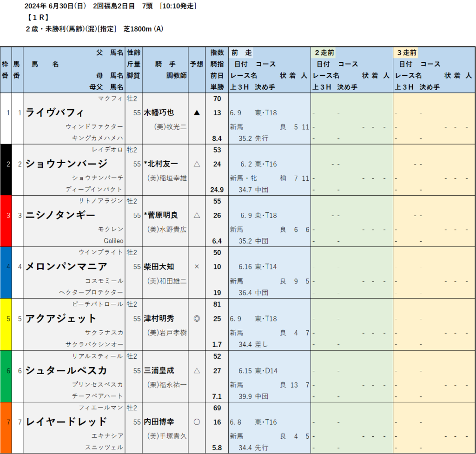
Task: Click the blue frame 4 color cell
Action: (x=6, y=272)
